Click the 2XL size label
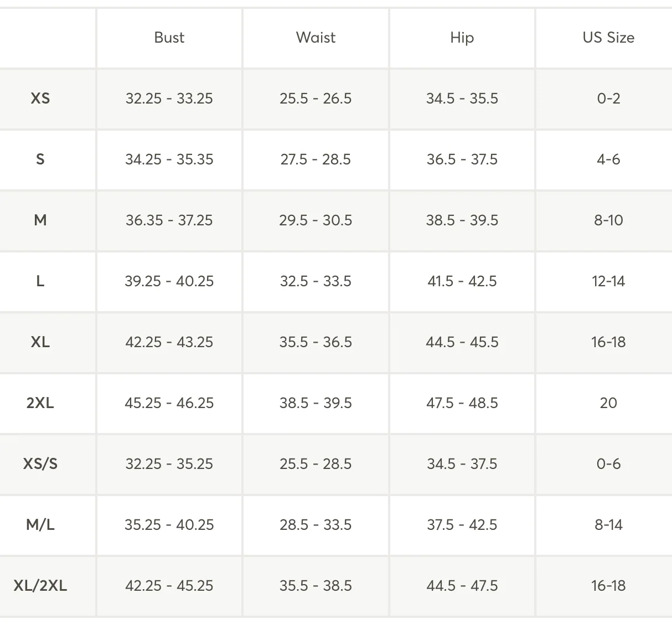The height and width of the screenshot is (624, 672). pos(40,403)
